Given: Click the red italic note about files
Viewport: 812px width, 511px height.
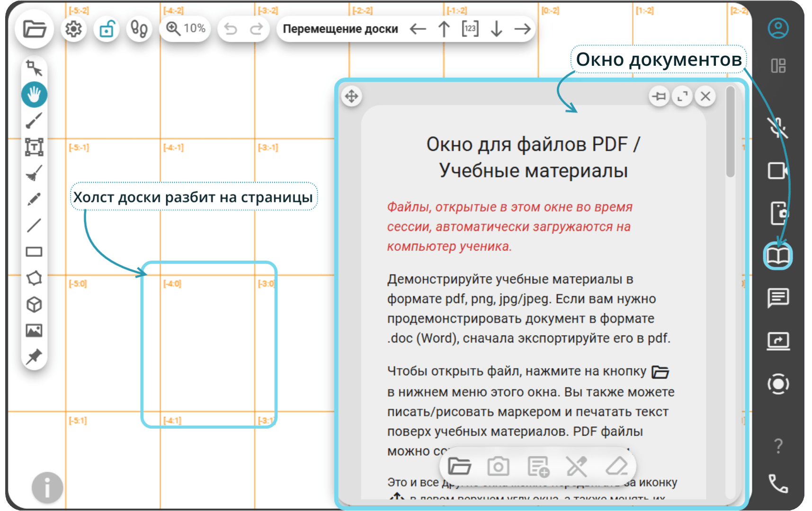Looking at the screenshot, I should 510,227.
